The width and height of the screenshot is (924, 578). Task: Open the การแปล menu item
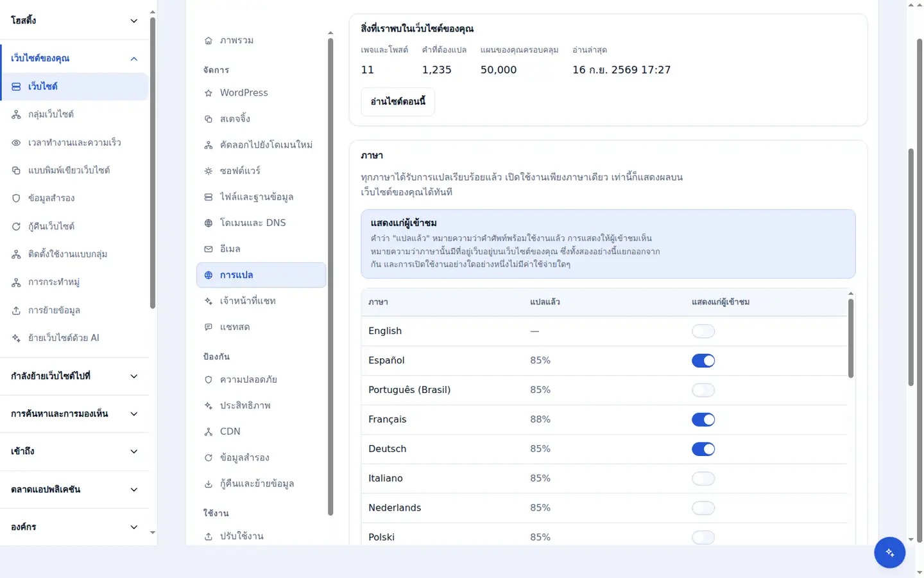(x=261, y=275)
